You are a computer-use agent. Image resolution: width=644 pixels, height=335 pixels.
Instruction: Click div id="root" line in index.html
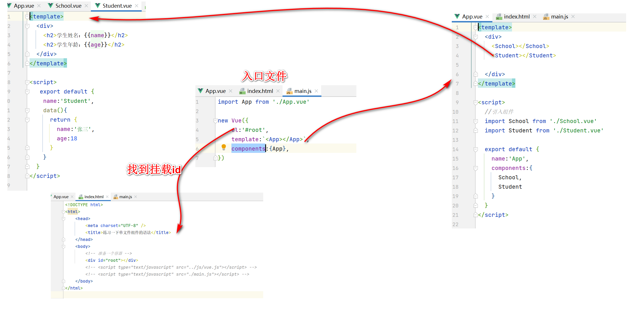point(112,260)
